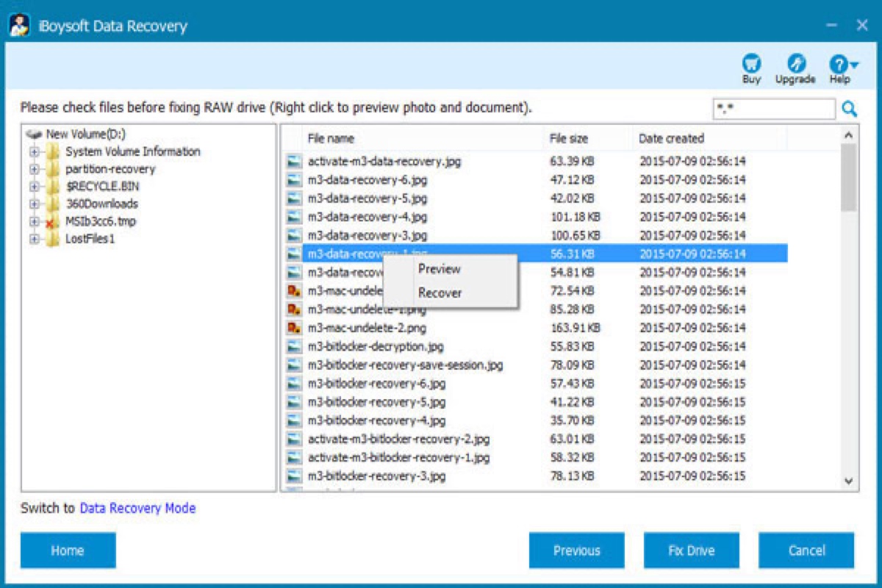Expand the System Volume Information folder

34,152
